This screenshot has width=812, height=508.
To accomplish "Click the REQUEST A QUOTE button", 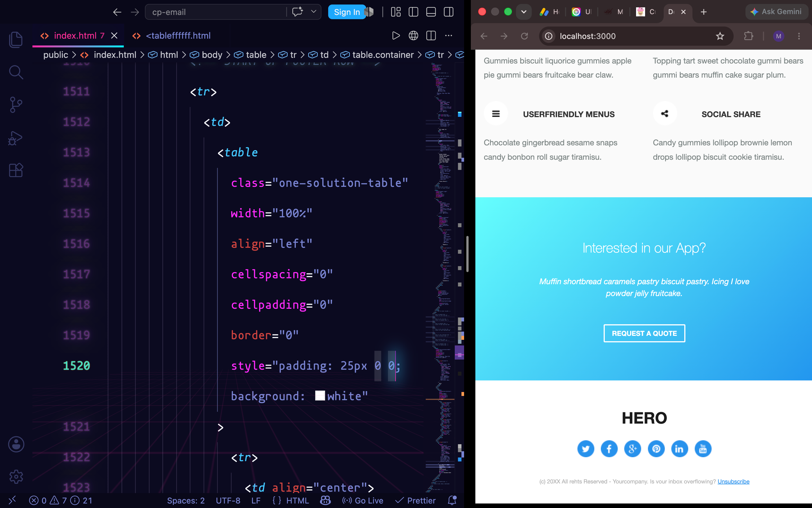I will coord(644,333).
